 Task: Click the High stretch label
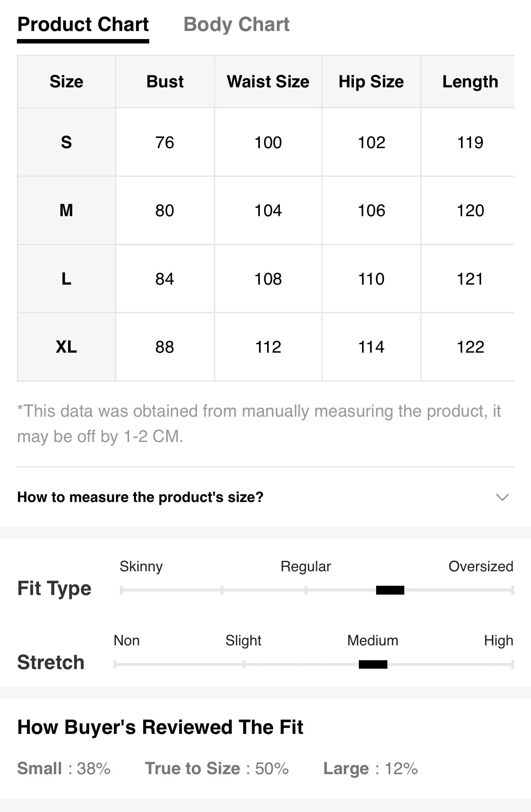click(x=498, y=641)
